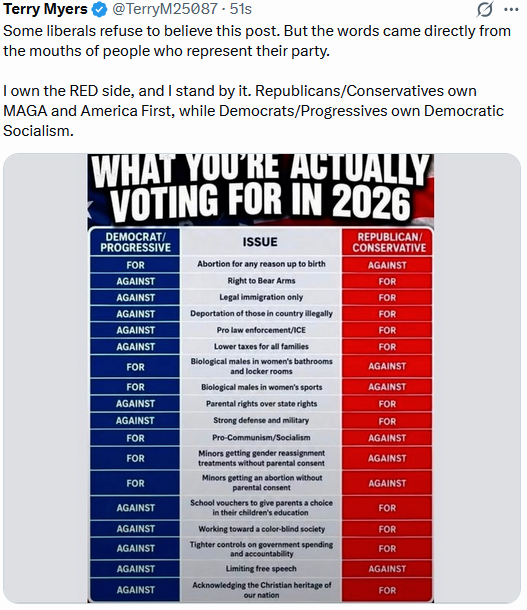Image resolution: width=527 pixels, height=610 pixels.
Task: Open the 'Voting for in 2026' image headline
Action: click(x=261, y=188)
